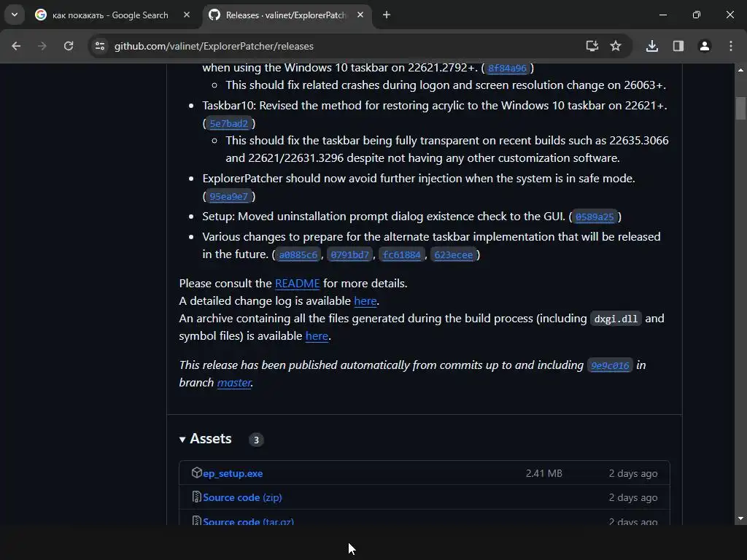Close the Google Search tab

pyautogui.click(x=186, y=15)
